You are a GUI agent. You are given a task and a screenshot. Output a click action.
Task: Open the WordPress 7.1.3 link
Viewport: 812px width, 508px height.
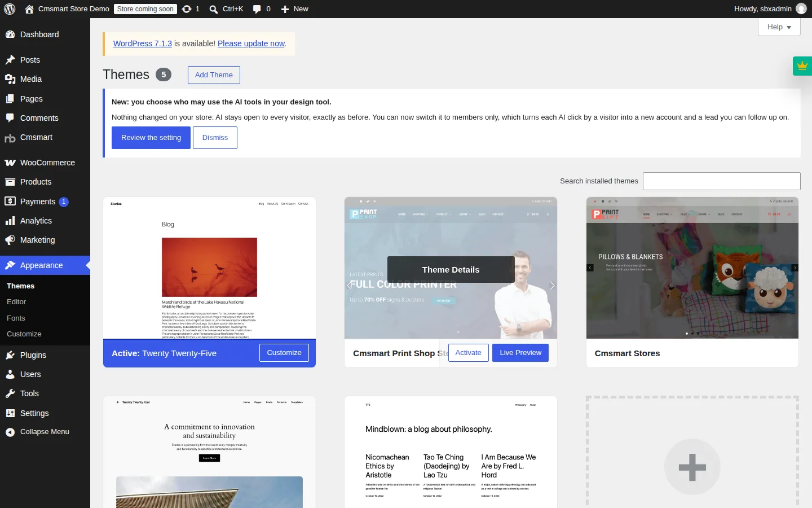[143, 43]
